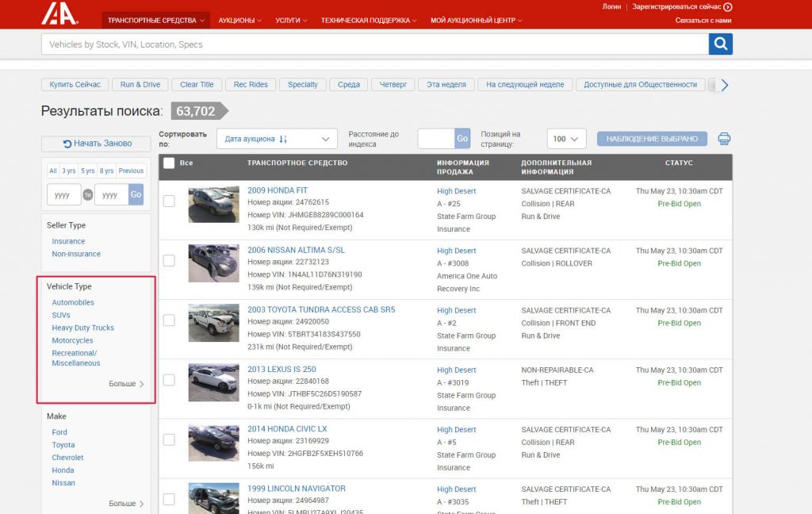812x514 pixels.
Task: Open the 2009 Honda Fit thumbnail
Action: 213,204
